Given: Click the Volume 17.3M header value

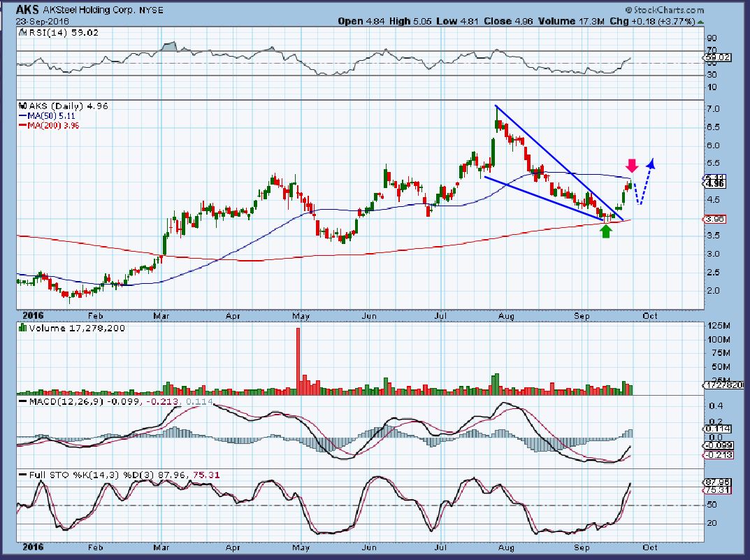Looking at the screenshot, I should (571, 22).
